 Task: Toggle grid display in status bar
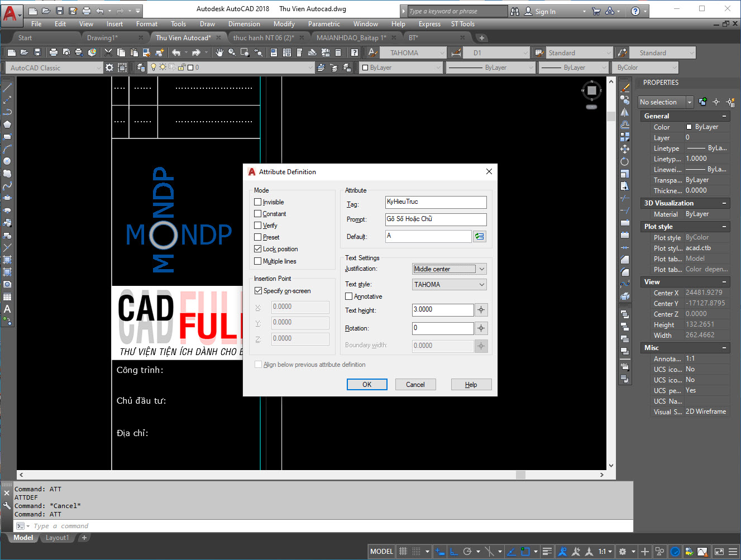(403, 552)
